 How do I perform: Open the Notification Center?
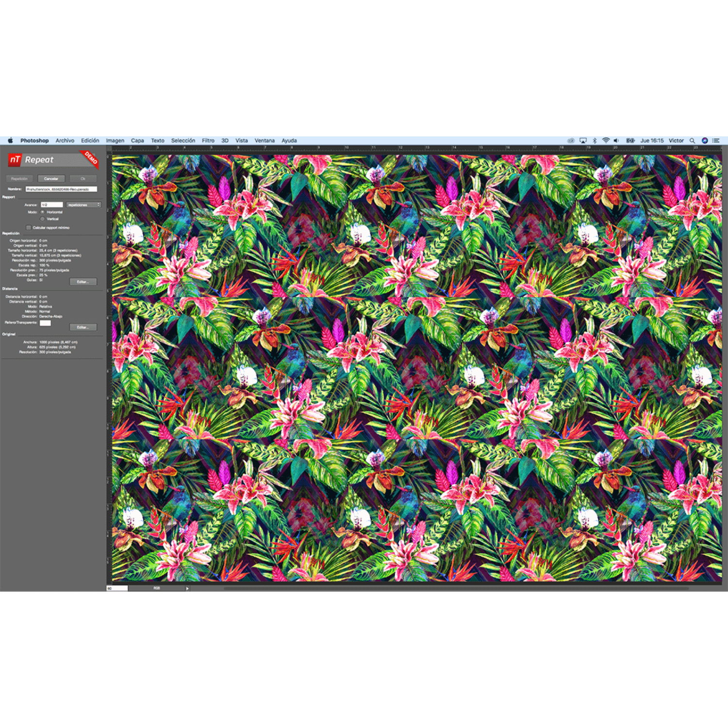(x=716, y=141)
